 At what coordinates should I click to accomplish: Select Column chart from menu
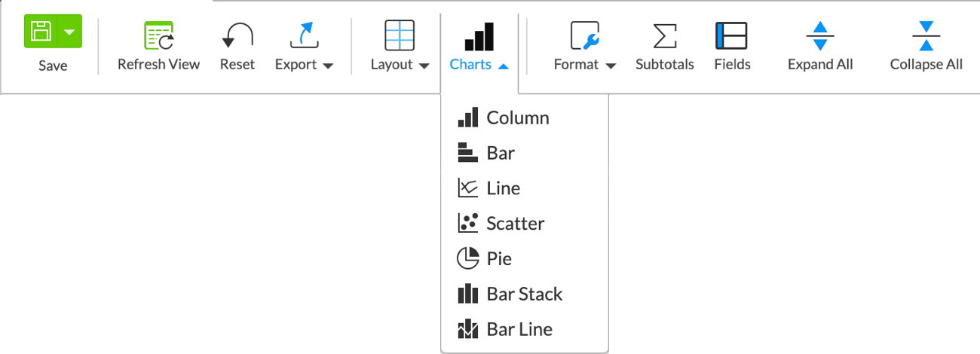[x=517, y=117]
